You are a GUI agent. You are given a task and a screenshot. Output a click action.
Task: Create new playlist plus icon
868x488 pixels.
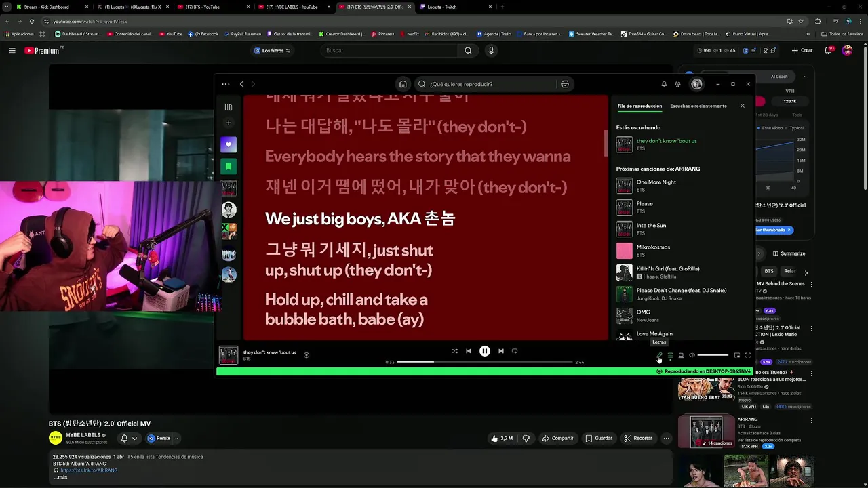point(229,123)
